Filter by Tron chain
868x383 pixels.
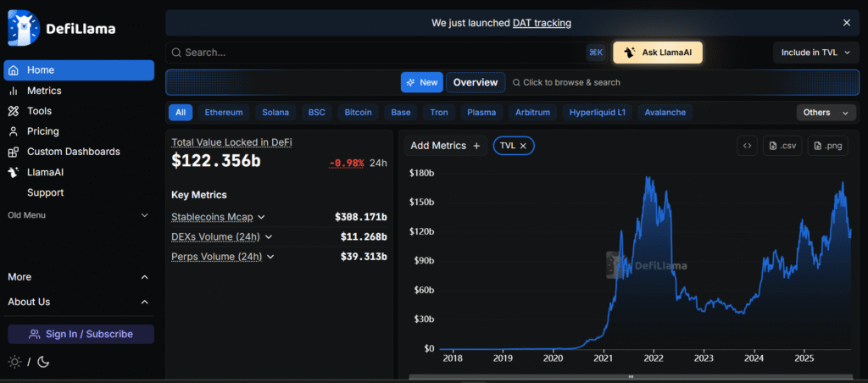439,113
